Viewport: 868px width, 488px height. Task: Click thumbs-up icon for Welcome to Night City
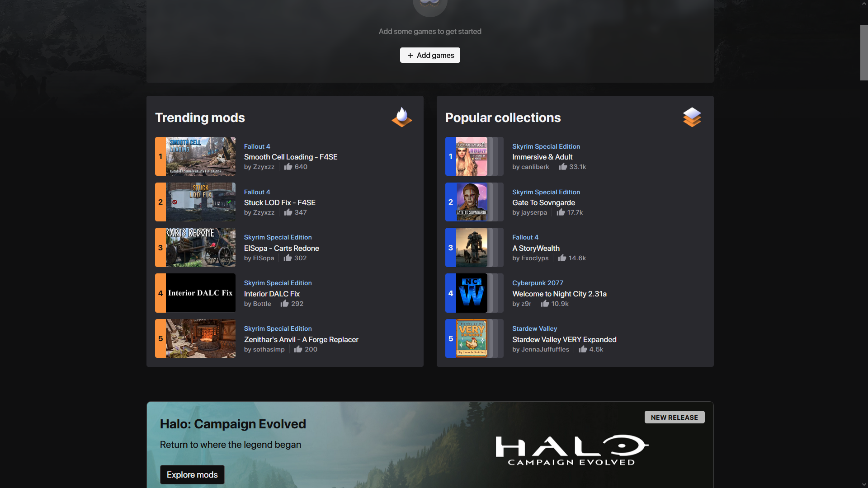[545, 304]
